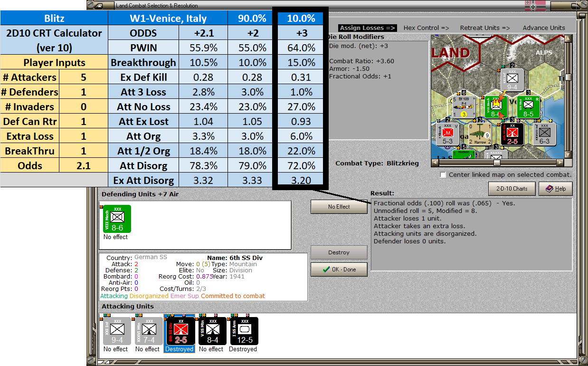Click the No Effect button

tap(339, 207)
